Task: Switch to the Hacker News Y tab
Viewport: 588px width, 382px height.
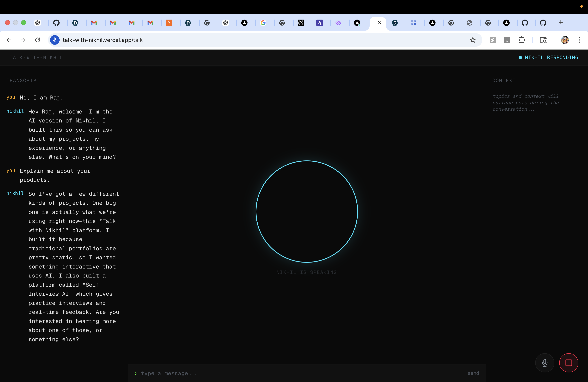Action: (169, 23)
